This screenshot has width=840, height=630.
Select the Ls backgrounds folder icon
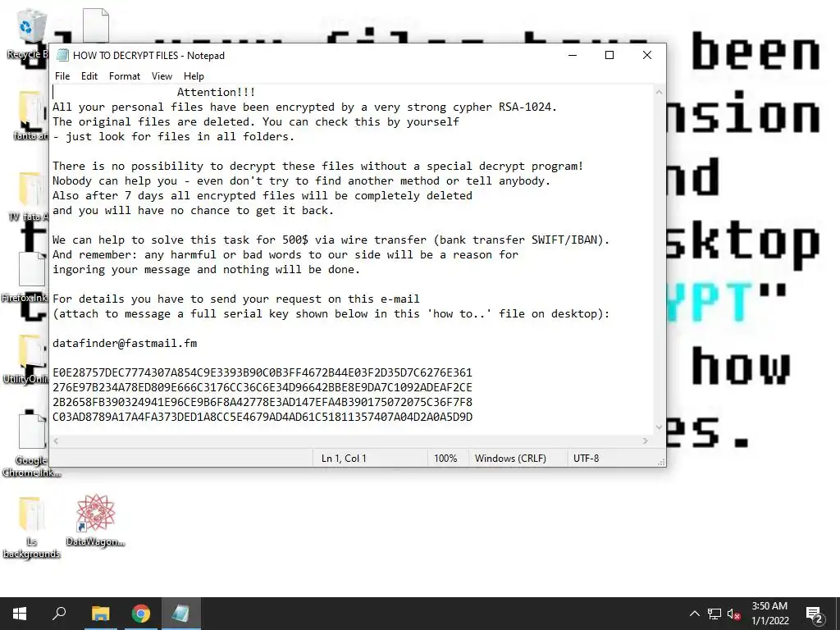[x=31, y=527]
